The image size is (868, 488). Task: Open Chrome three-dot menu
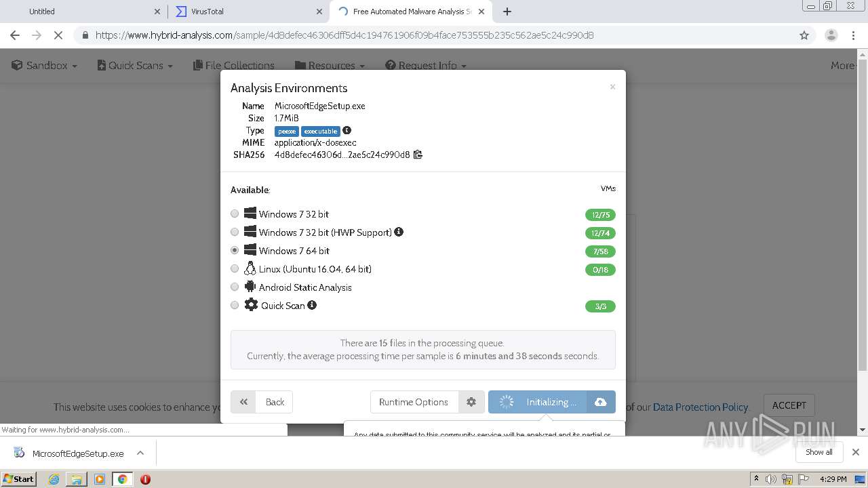coord(853,35)
